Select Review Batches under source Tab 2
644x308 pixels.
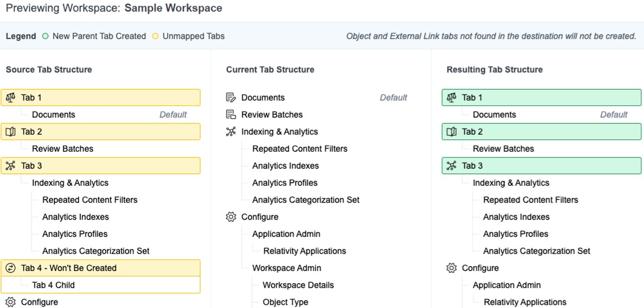(62, 149)
